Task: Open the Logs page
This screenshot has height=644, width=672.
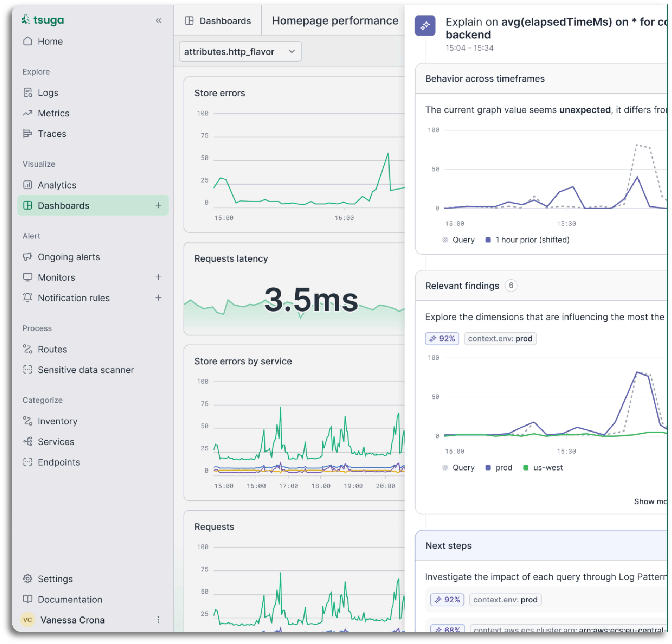Action: (x=48, y=93)
